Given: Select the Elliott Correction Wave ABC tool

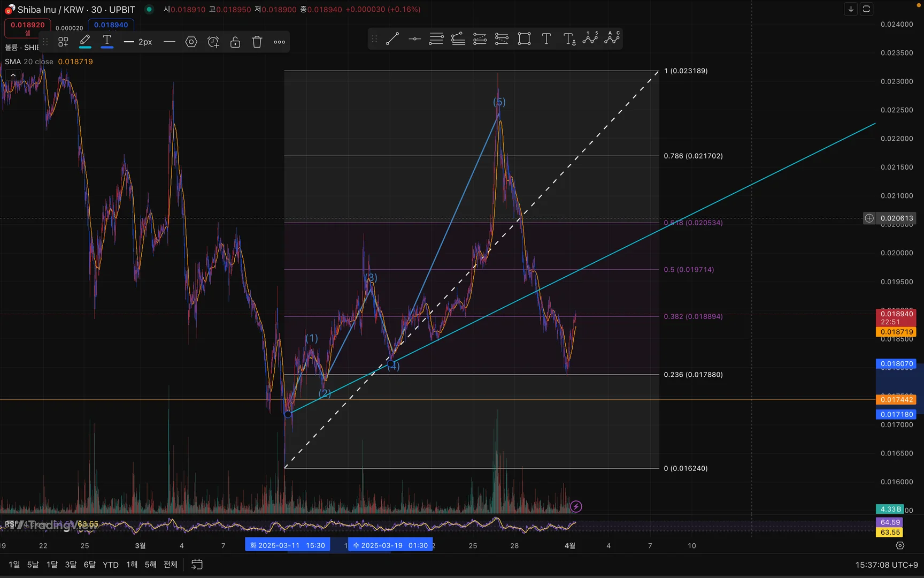Looking at the screenshot, I should point(612,38).
